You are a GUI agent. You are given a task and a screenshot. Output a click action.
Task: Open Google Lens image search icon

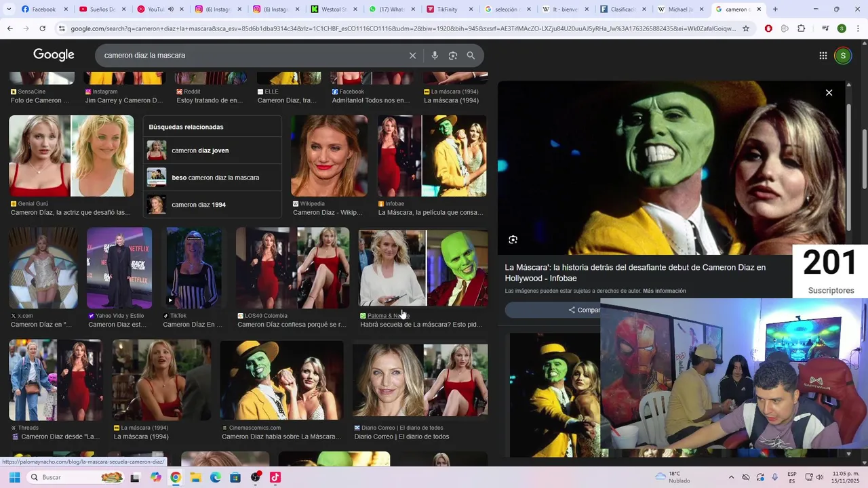[x=453, y=56]
